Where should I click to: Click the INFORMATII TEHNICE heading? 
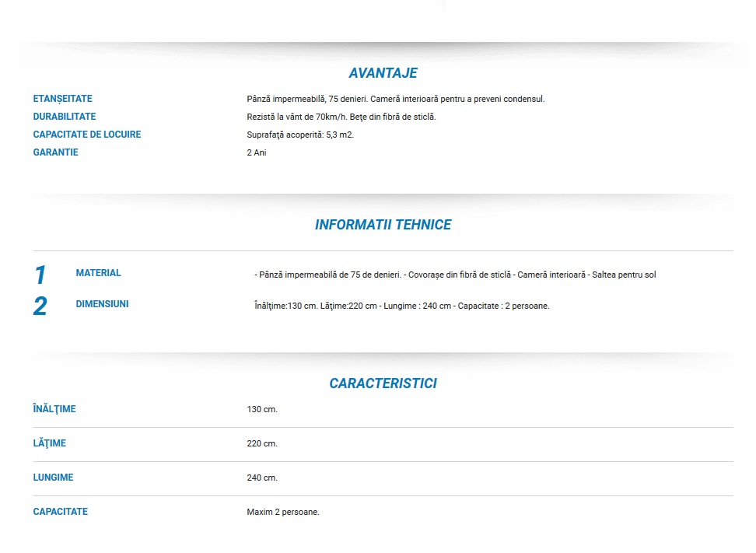coord(383,225)
